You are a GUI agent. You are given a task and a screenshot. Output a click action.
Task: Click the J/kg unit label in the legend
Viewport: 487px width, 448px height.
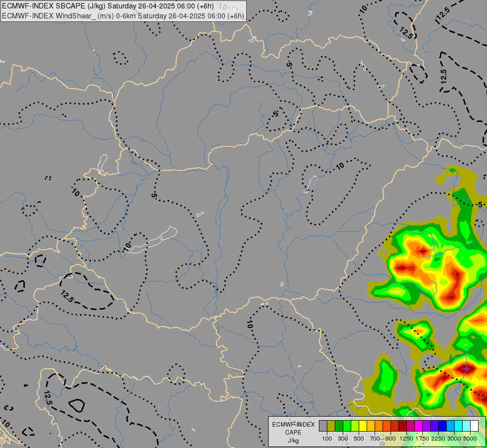(x=293, y=441)
